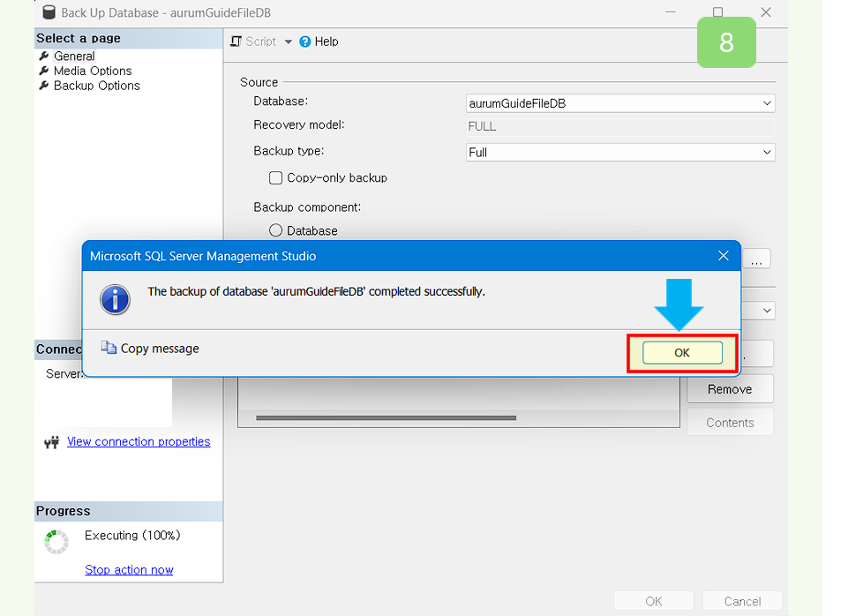863x616 pixels.
Task: Click the Remove button
Action: pos(730,389)
